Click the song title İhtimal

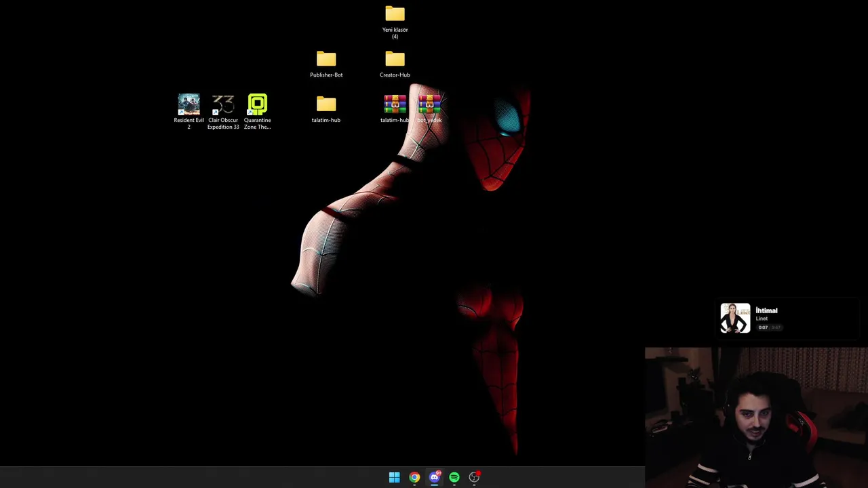click(766, 310)
